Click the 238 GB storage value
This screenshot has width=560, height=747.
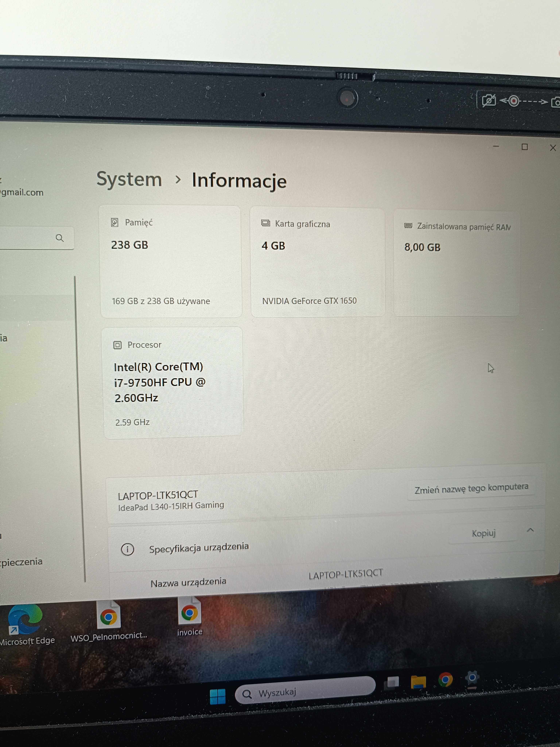coord(130,245)
